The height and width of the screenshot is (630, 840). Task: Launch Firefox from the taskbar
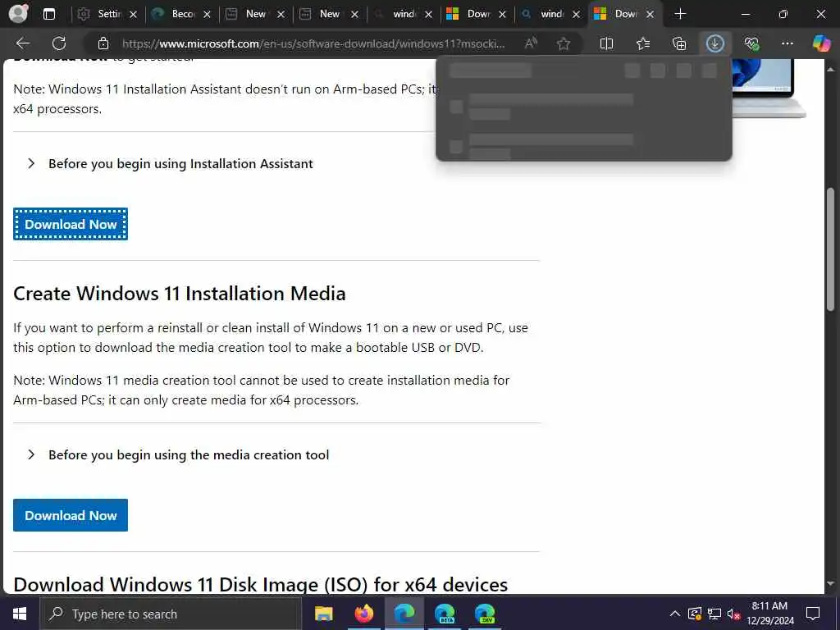(363, 614)
